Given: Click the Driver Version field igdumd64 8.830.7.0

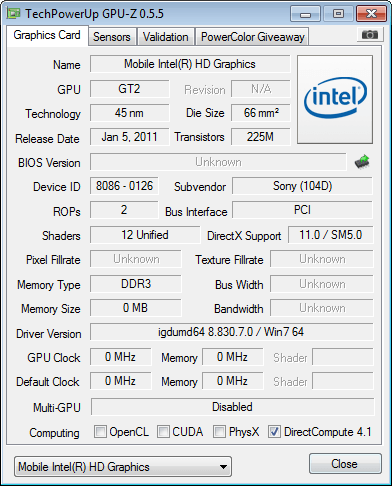Looking at the screenshot, I should (232, 332).
